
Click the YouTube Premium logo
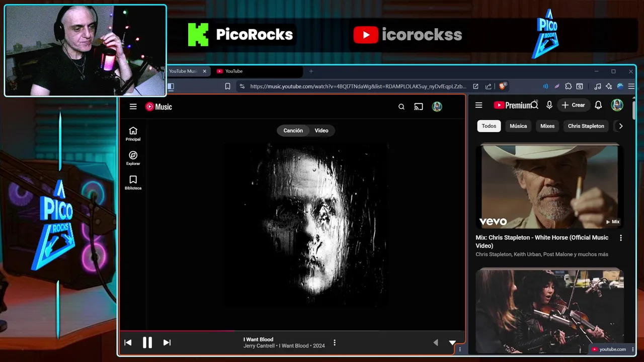click(512, 105)
